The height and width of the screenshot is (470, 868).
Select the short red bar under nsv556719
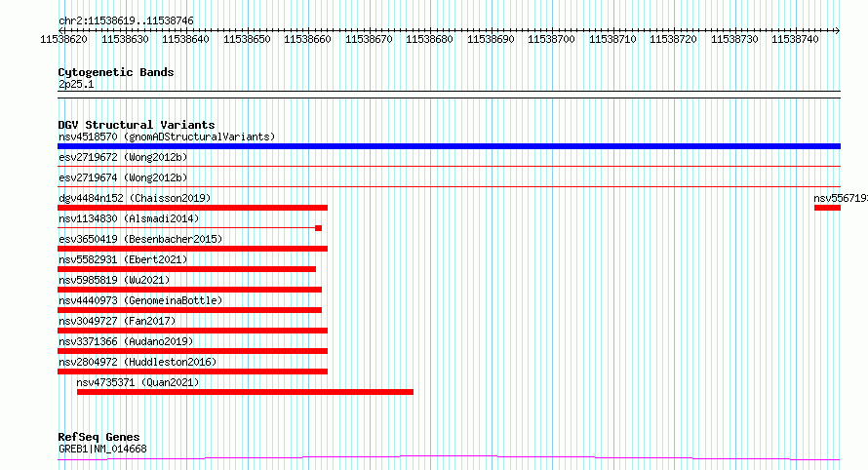coord(828,208)
